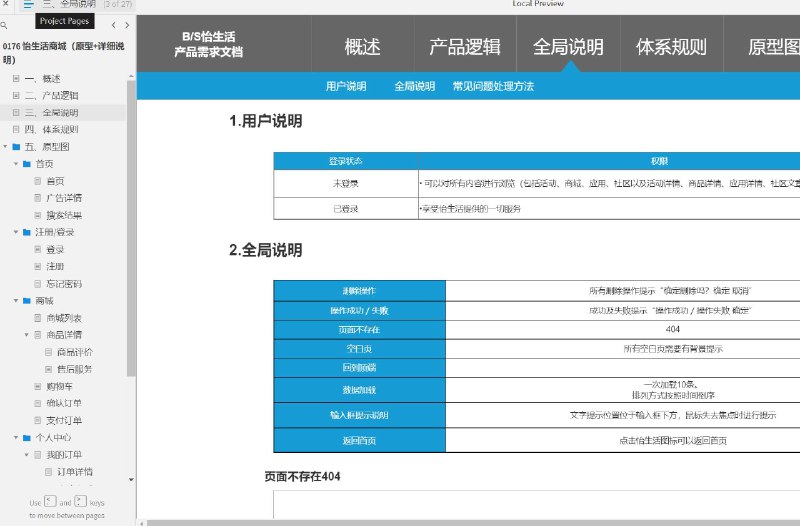Open the 确认订单 page
Screen dimensions: 800x526
click(x=64, y=403)
